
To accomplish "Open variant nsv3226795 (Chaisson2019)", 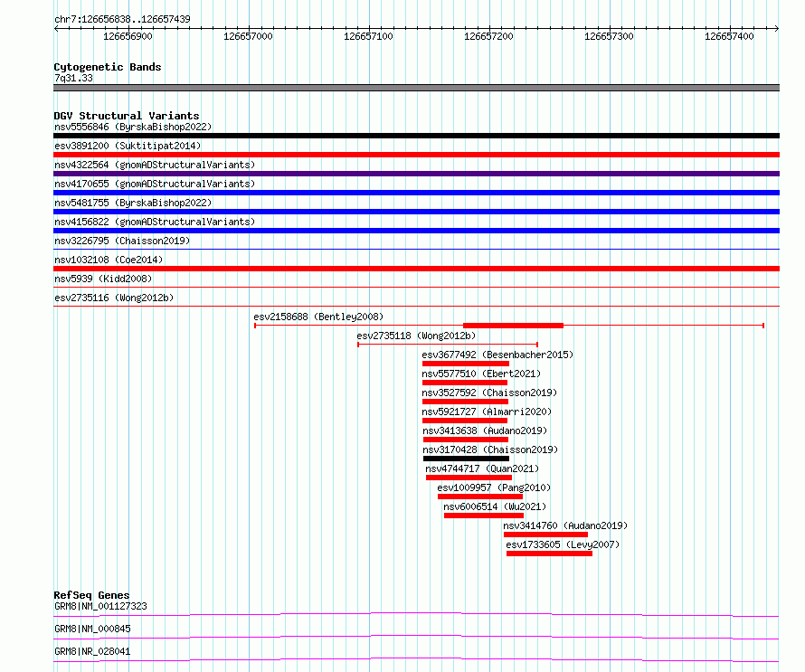I will pos(122,241).
